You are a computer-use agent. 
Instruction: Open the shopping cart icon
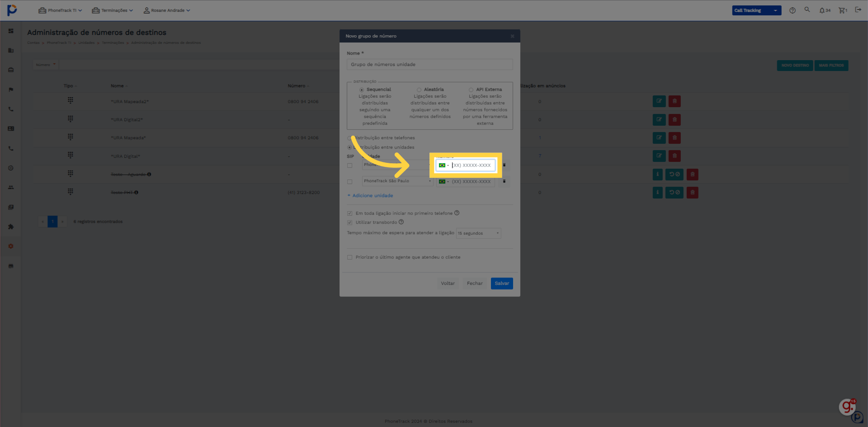843,10
